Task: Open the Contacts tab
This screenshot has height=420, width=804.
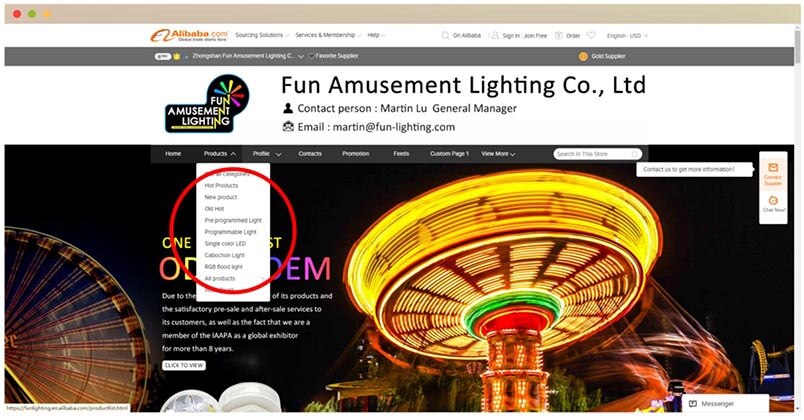Action: [310, 154]
